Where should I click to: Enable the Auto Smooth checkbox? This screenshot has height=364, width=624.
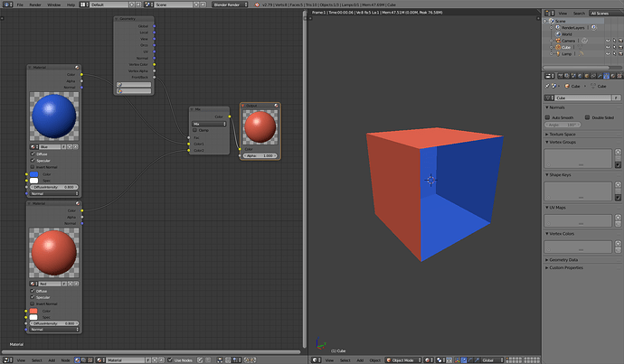click(548, 117)
